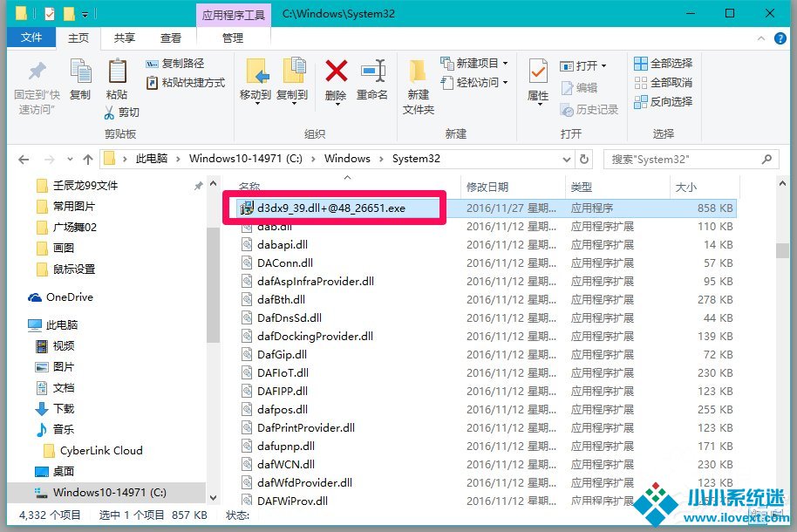Click Select none (全部取消)
This screenshot has width=797, height=532.
click(664, 82)
